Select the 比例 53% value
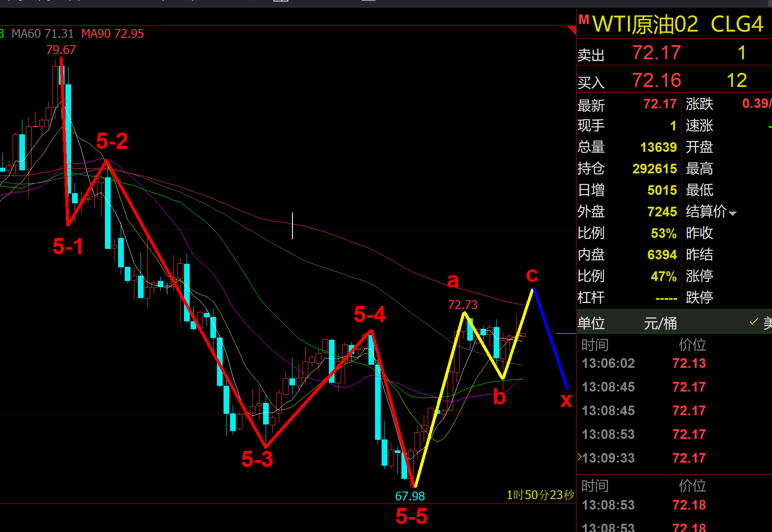This screenshot has width=772, height=532. pos(664,233)
